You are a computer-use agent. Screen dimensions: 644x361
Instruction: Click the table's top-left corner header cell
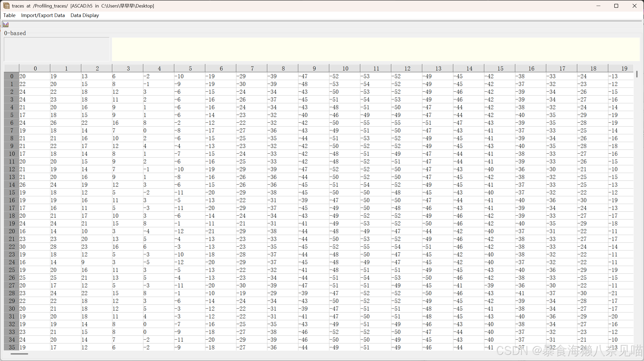pyautogui.click(x=12, y=68)
